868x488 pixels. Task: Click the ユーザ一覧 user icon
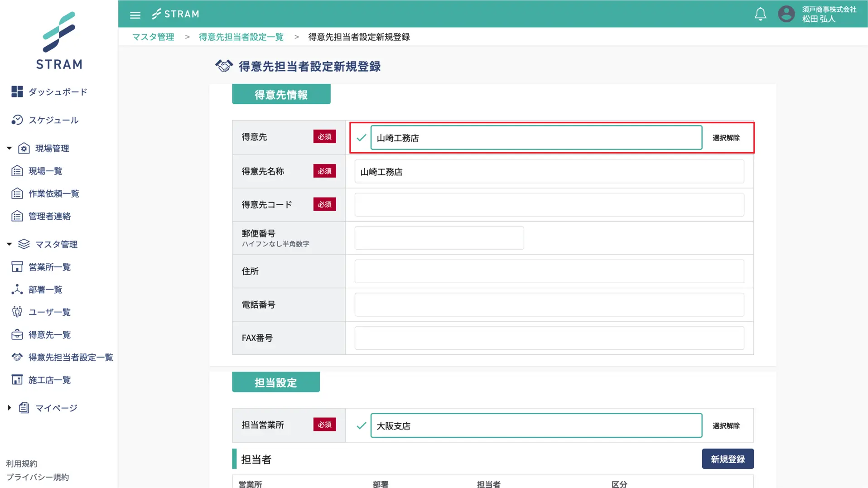[x=17, y=312]
